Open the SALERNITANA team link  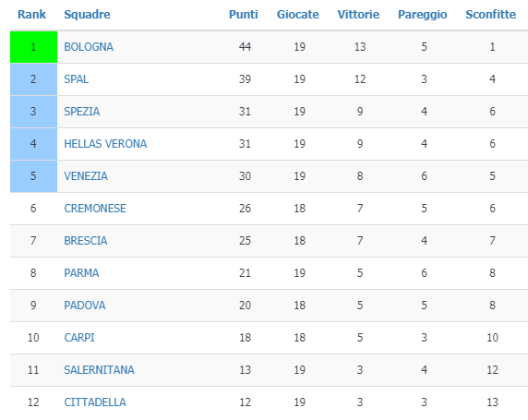[99, 370]
